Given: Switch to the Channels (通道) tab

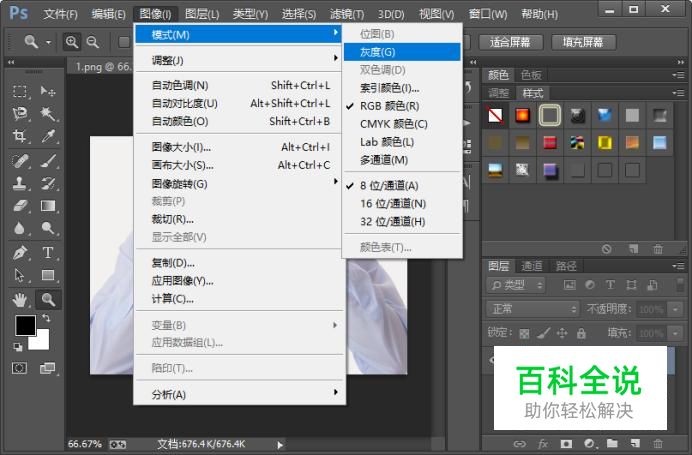Looking at the screenshot, I should coord(532,266).
